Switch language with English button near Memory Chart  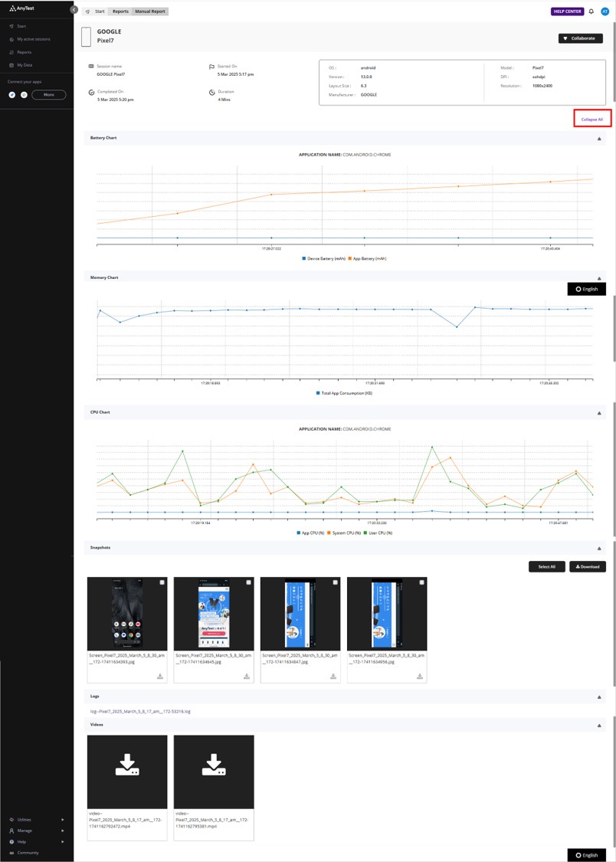pyautogui.click(x=586, y=289)
